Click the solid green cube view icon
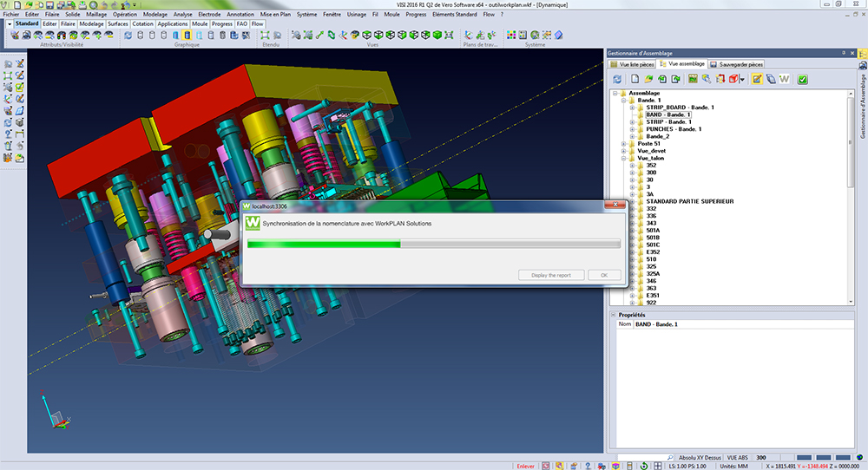The width and height of the screenshot is (868, 470). tap(437, 35)
